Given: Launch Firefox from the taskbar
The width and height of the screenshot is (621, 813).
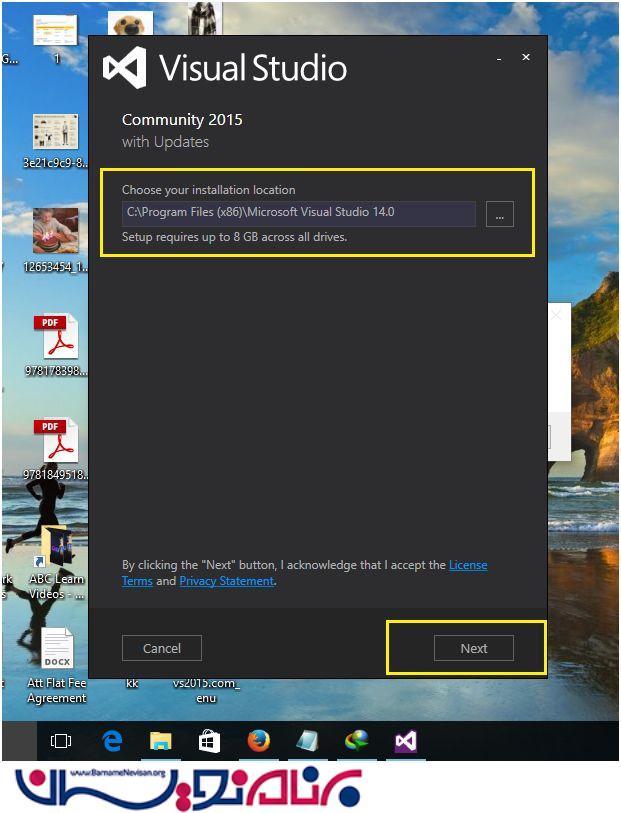Looking at the screenshot, I should pyautogui.click(x=258, y=741).
